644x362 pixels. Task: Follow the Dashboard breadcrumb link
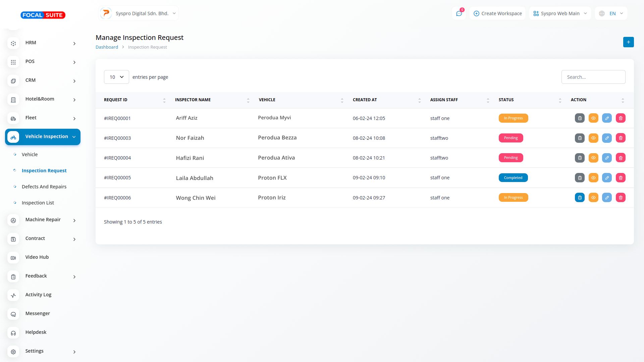[107, 47]
